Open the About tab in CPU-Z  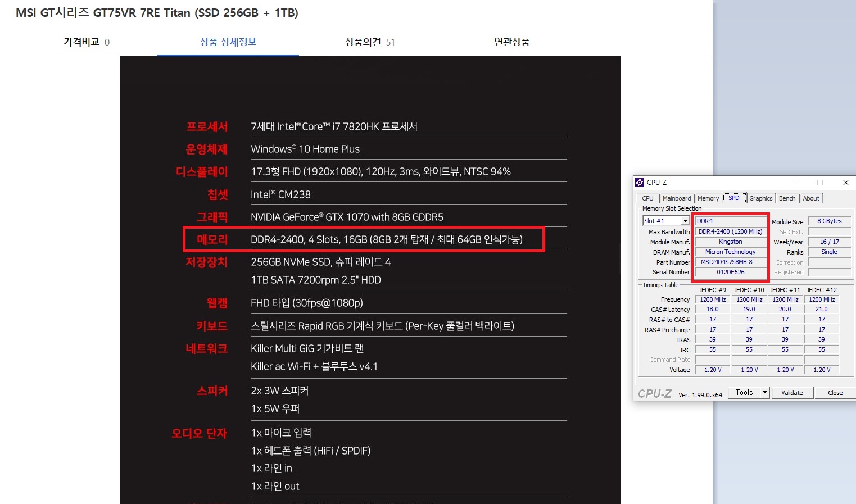pyautogui.click(x=811, y=198)
